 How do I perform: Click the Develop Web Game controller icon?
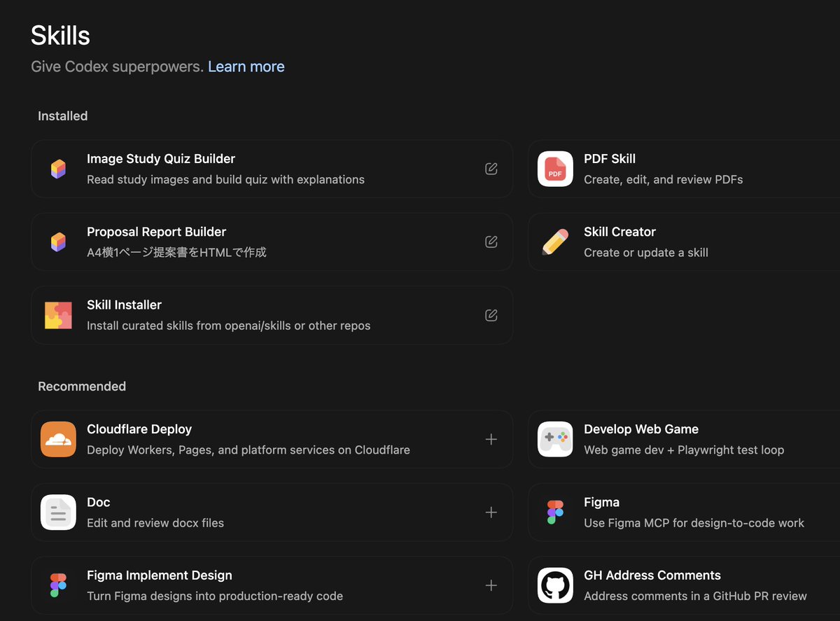click(555, 439)
